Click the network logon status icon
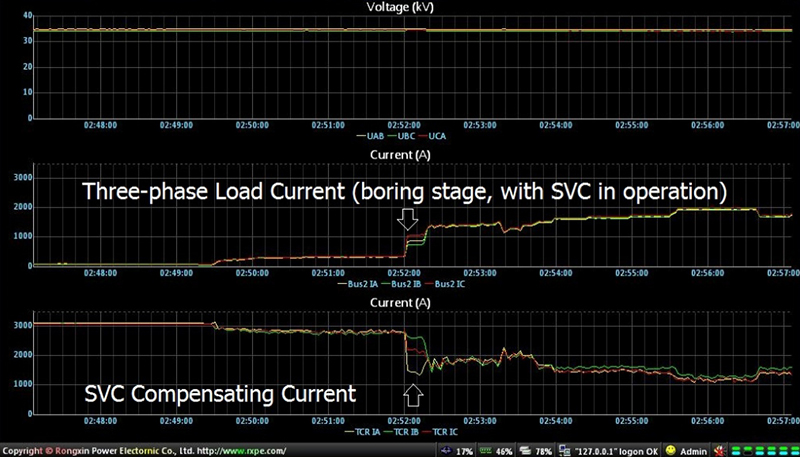Image resolution: width=800 pixels, height=457 pixels. tap(565, 450)
